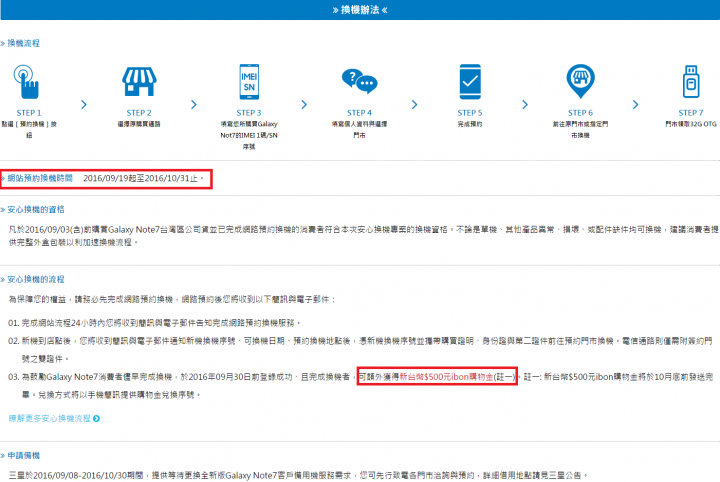This screenshot has height=482, width=720.
Task: Click the 選擇原購買通路 caption under STEP 2
Action: pyautogui.click(x=139, y=124)
